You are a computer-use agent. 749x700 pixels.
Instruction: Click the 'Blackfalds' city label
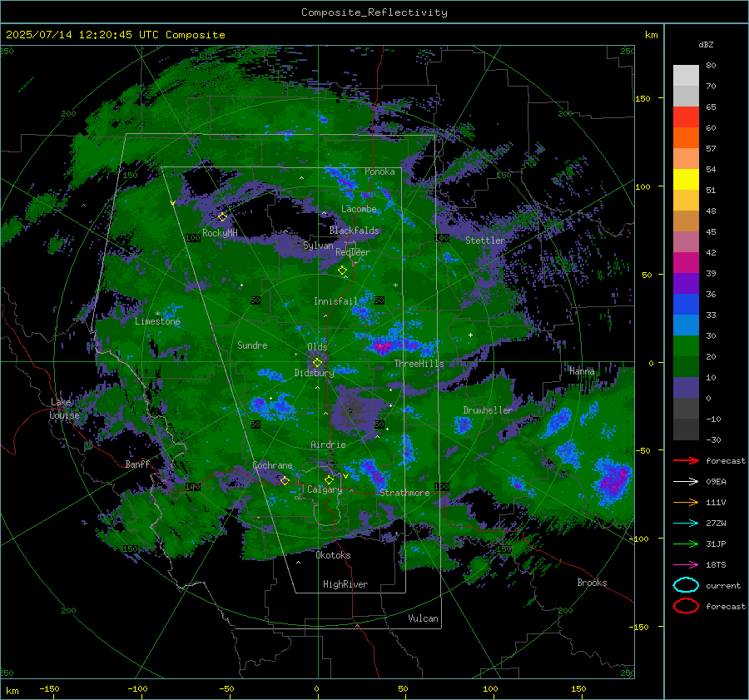pyautogui.click(x=354, y=231)
